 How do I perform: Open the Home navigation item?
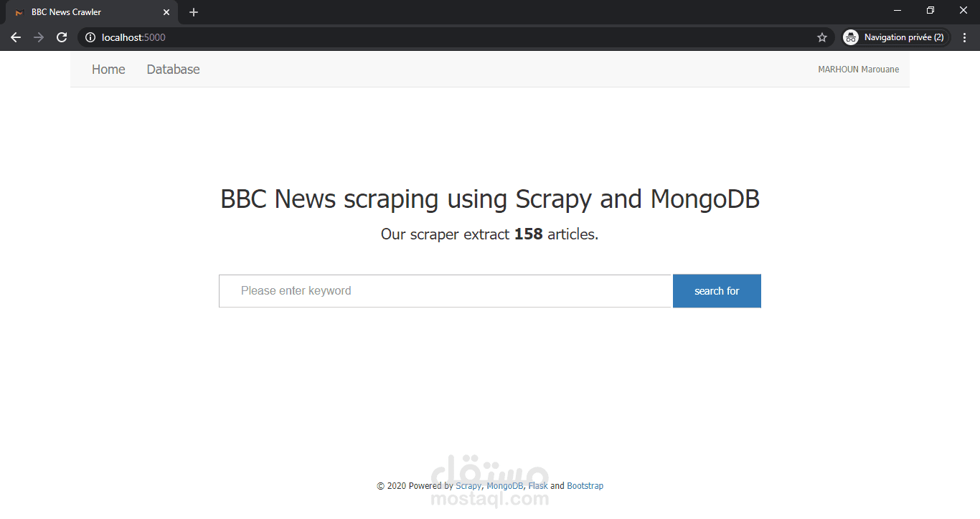pyautogui.click(x=108, y=69)
